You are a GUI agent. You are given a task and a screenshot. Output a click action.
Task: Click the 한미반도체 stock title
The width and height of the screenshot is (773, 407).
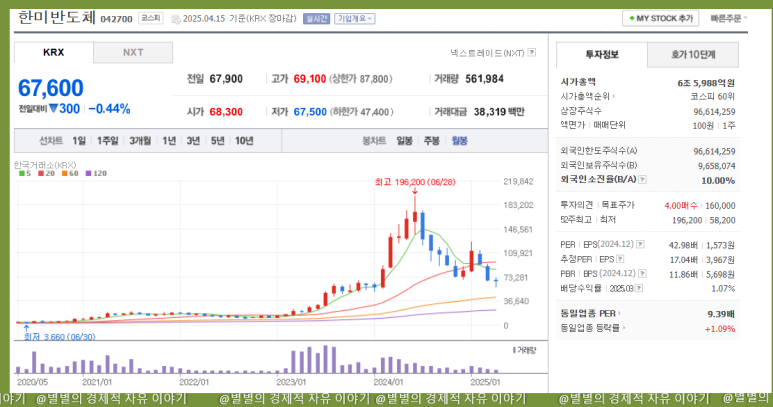[x=57, y=17]
